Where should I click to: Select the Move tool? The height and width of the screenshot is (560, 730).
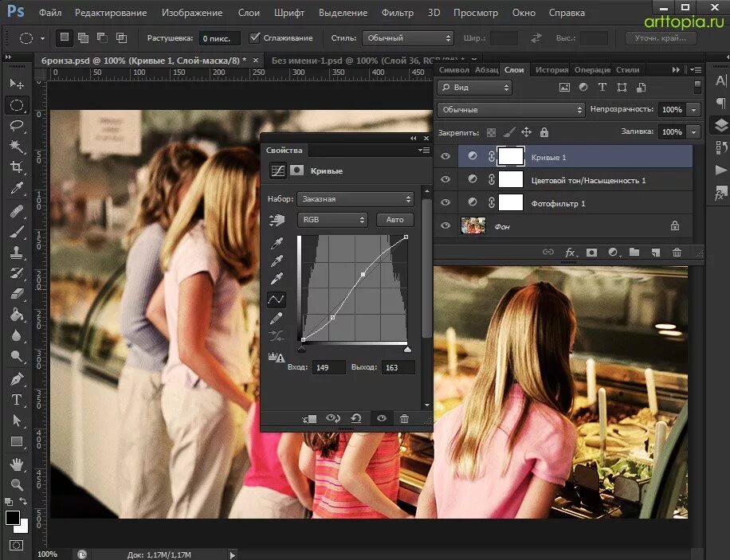tap(17, 84)
